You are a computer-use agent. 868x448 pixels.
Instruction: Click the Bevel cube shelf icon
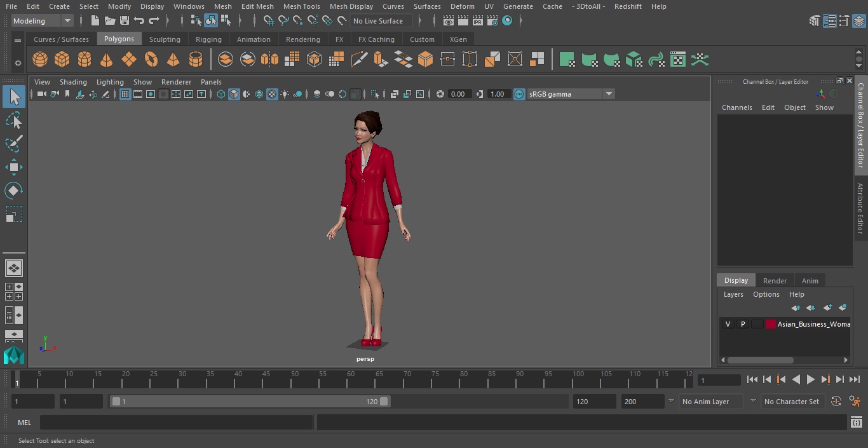[425, 60]
